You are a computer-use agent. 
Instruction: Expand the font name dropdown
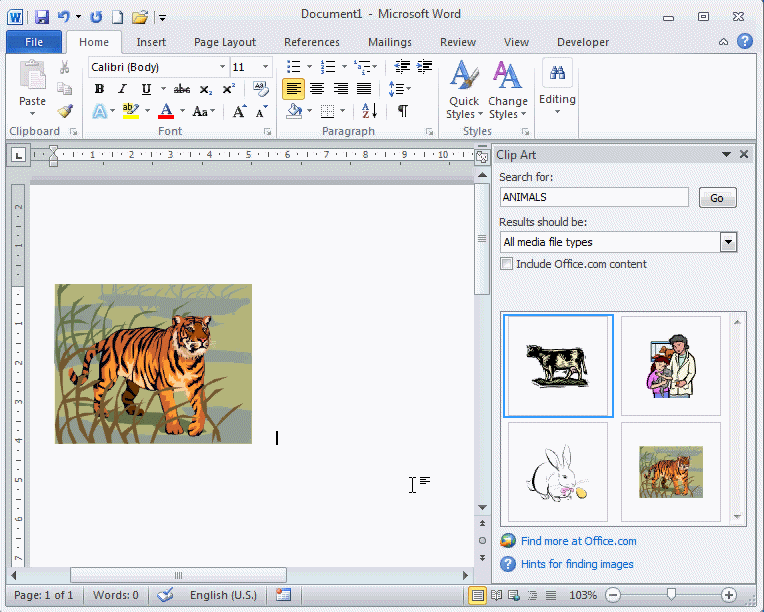point(222,67)
